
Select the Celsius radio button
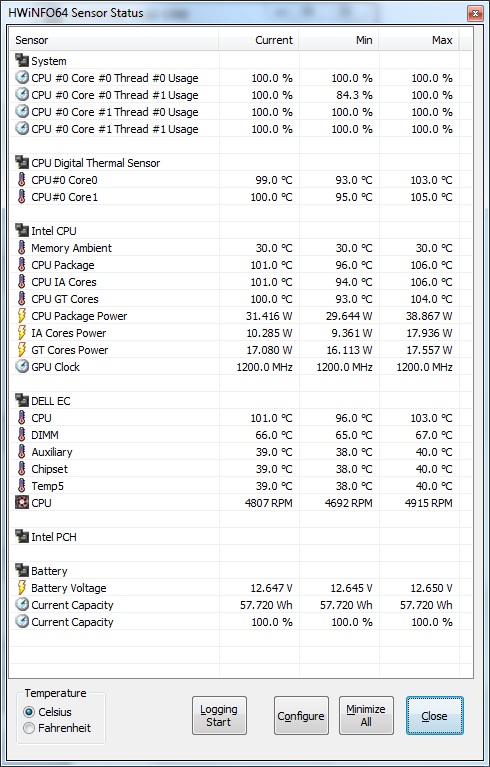coord(29,712)
